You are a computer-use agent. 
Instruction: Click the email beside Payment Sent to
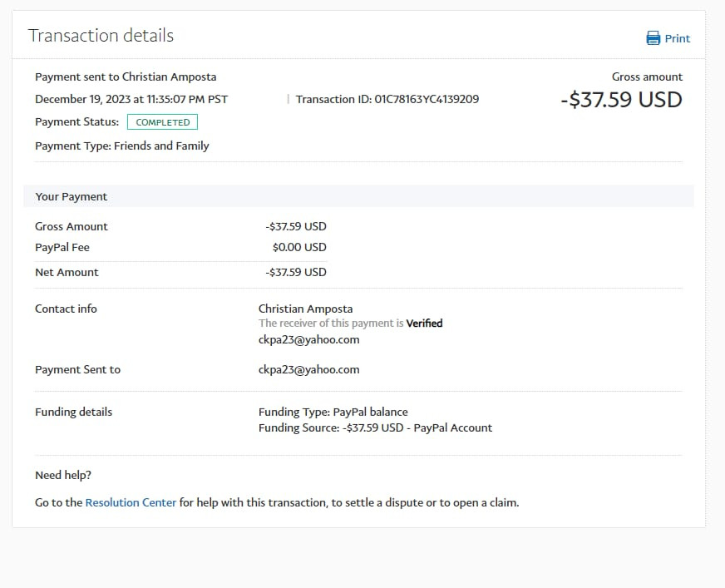[308, 369]
